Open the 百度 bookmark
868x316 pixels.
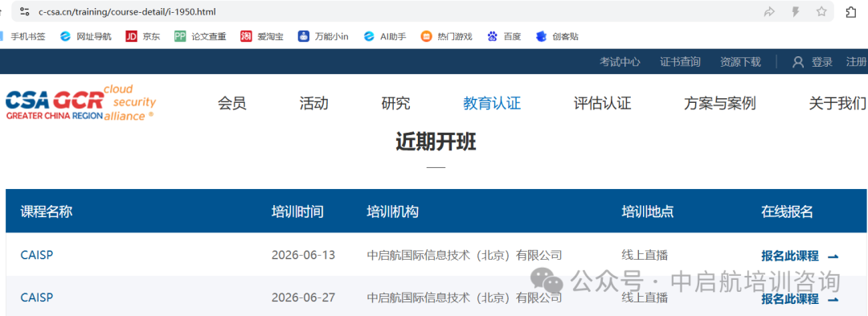(504, 36)
